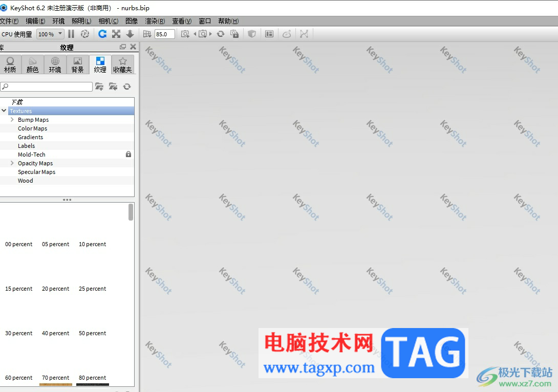Open the 文件(F) menu
Viewport: 558px width, 392px height.
click(9, 21)
